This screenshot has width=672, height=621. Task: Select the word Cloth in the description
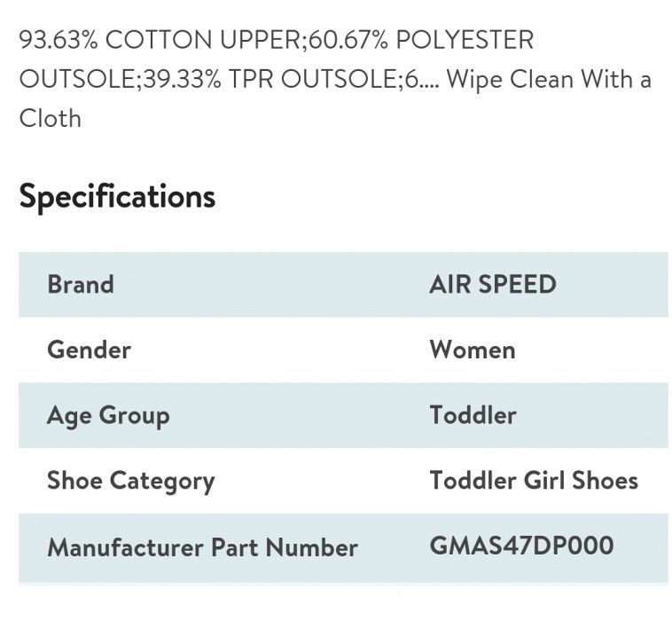(x=50, y=118)
